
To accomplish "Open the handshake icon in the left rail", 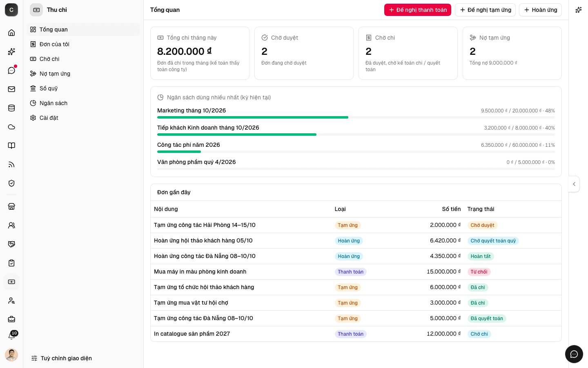I will coord(11,244).
